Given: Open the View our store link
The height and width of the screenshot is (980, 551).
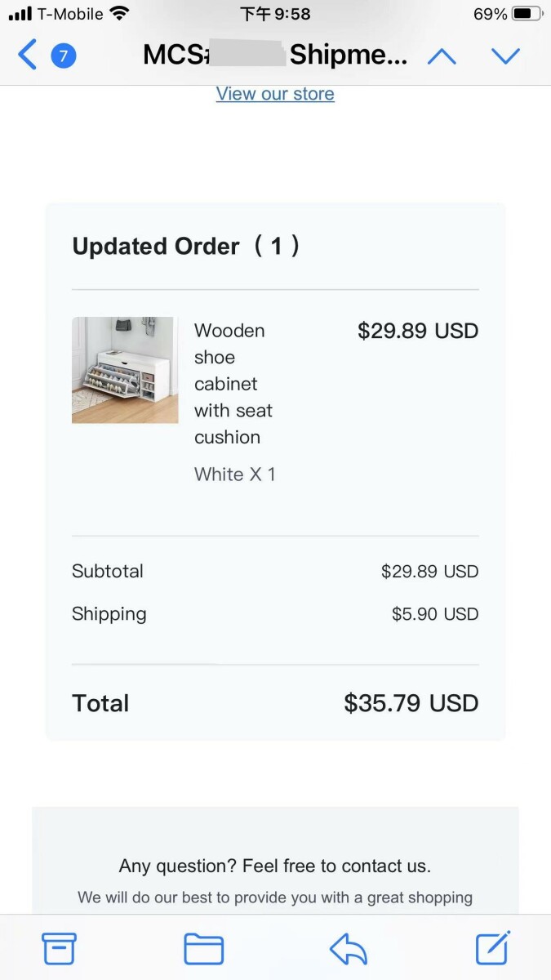Looking at the screenshot, I should [x=275, y=94].
